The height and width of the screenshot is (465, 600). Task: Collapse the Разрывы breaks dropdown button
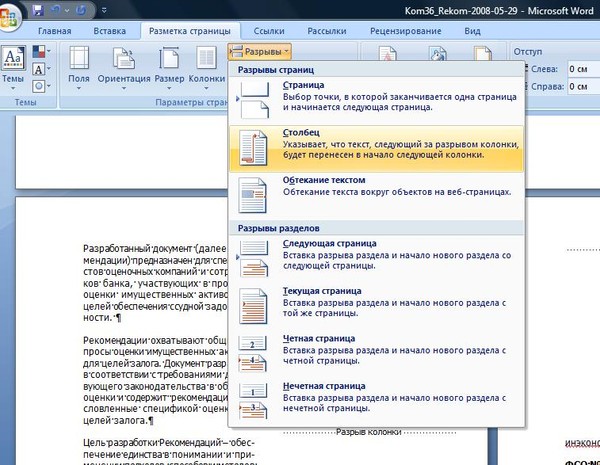pos(260,52)
